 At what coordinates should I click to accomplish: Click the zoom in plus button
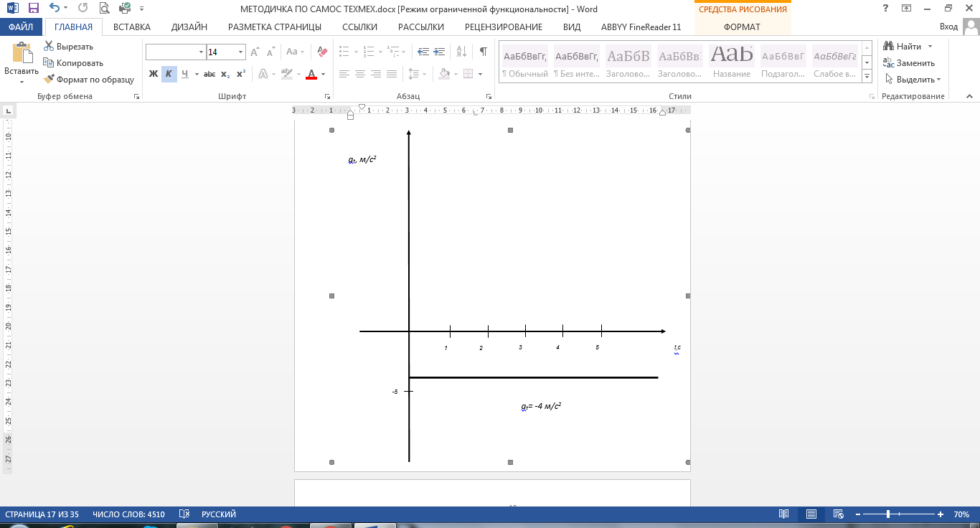point(941,514)
